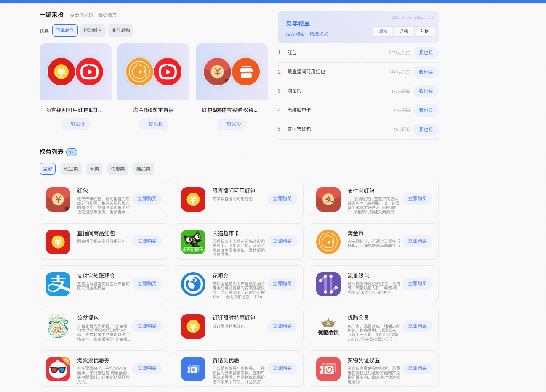Filter benefit list by 全部
546x392 pixels.
[48, 169]
